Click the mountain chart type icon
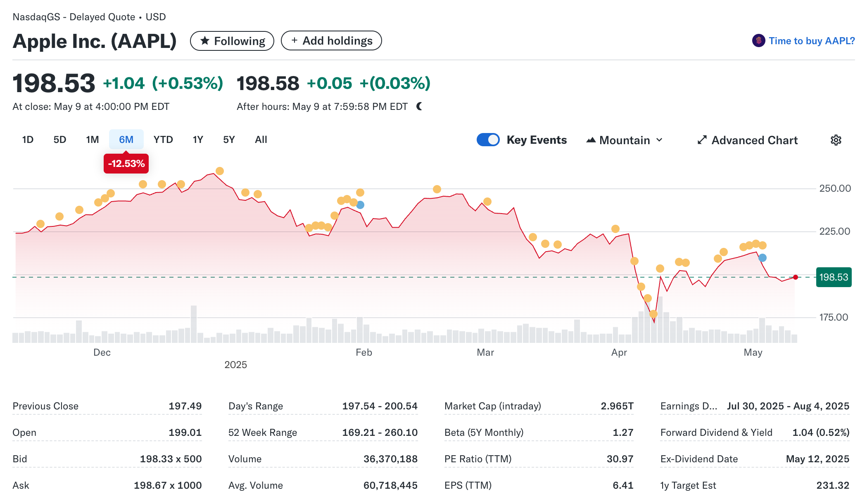Image resolution: width=860 pixels, height=504 pixels. click(x=591, y=140)
